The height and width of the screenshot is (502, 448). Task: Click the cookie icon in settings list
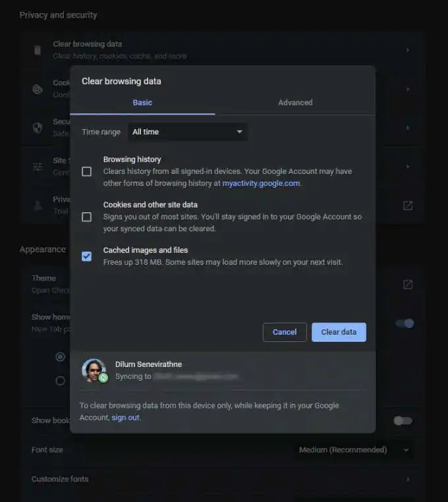pos(38,90)
